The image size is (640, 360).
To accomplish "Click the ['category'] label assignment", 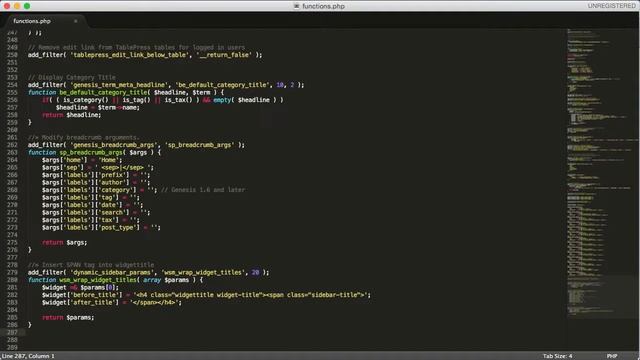I will 100,190.
